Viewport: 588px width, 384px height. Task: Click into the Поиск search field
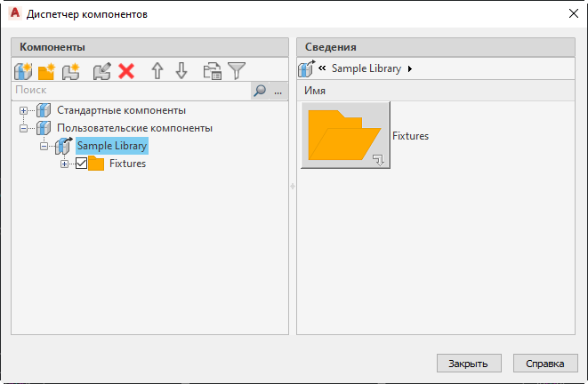pos(129,90)
